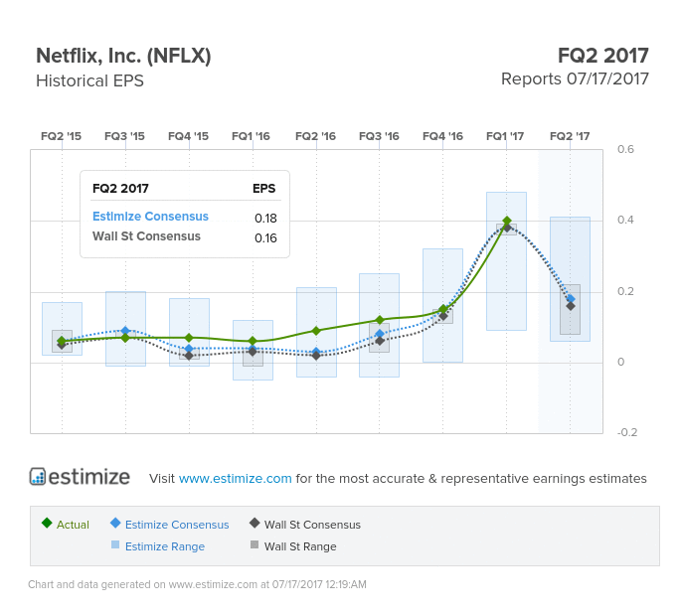The width and height of the screenshot is (681, 616).
Task: Select the FQ4 '16 quarter label
Action: coord(442,136)
